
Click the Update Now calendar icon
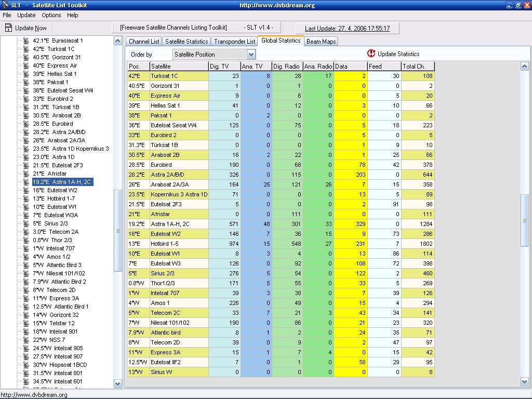click(8, 28)
